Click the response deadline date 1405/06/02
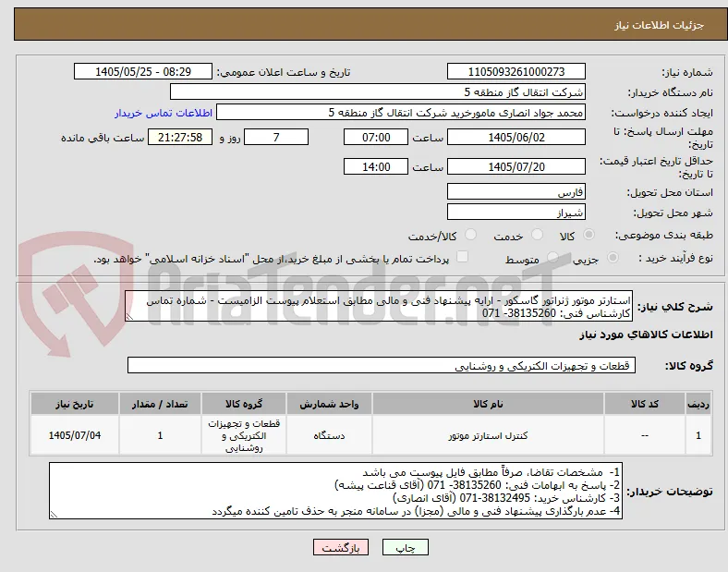This screenshot has width=728, height=572. [x=516, y=138]
